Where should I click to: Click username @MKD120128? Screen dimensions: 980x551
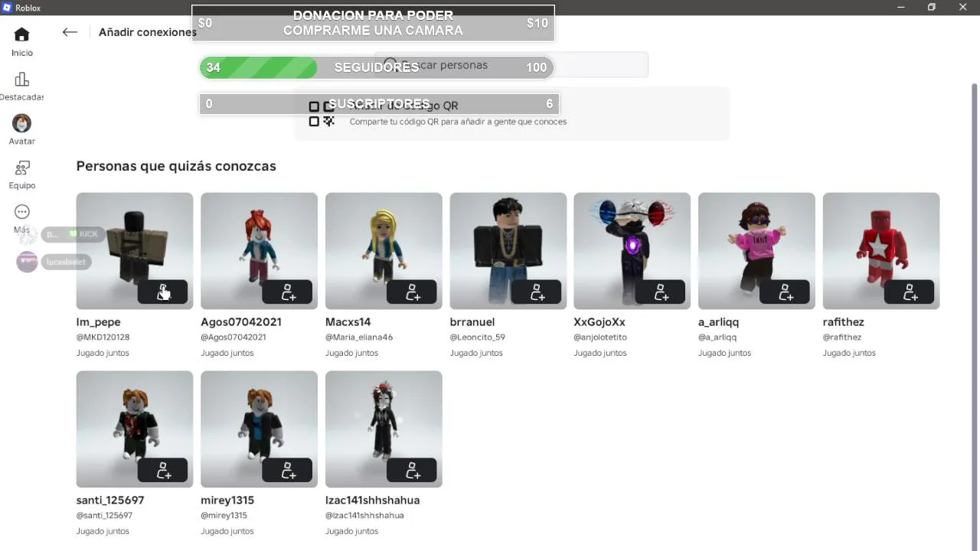(x=103, y=337)
